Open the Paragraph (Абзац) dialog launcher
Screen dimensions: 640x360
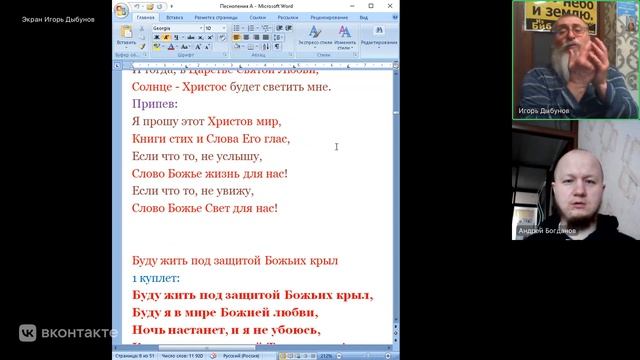(x=290, y=55)
